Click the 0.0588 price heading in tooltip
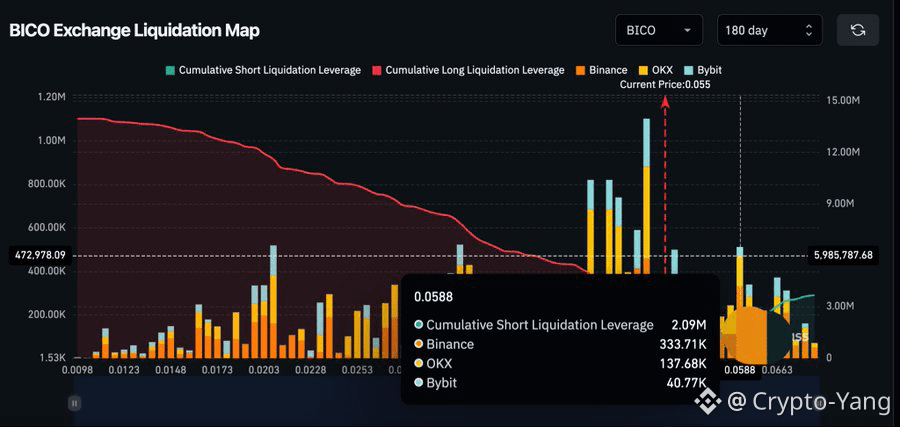Image resolution: width=900 pixels, height=427 pixels. coord(433,297)
